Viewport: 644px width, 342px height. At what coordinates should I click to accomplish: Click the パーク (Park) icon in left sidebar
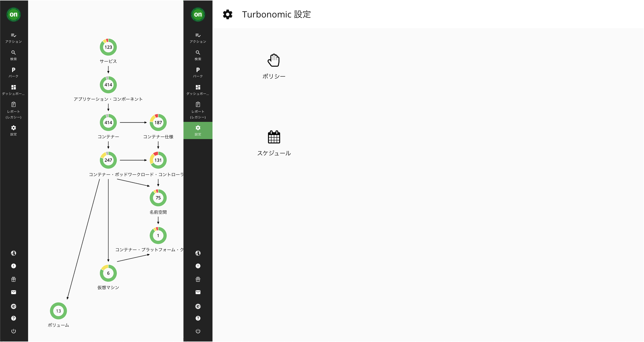(13, 72)
